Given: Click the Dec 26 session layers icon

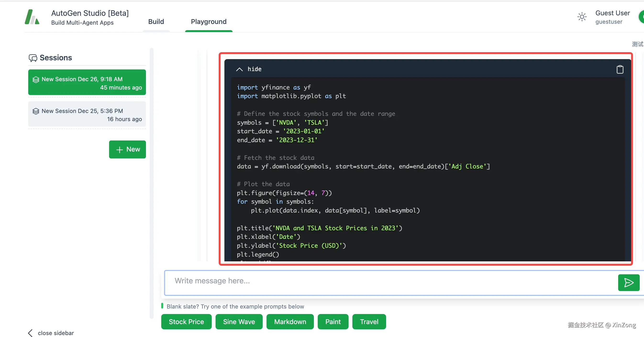Looking at the screenshot, I should pos(36,79).
